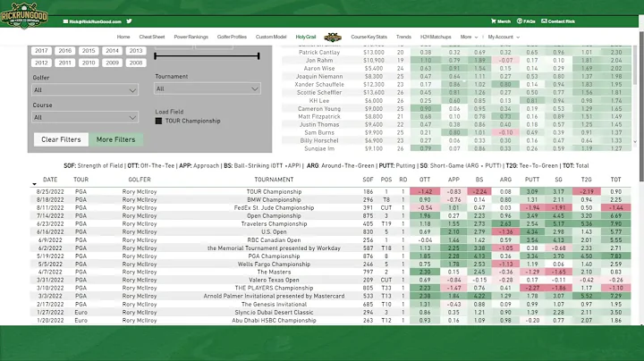Sort by the T2G column header
This screenshot has width=644, height=361.
pos(586,180)
